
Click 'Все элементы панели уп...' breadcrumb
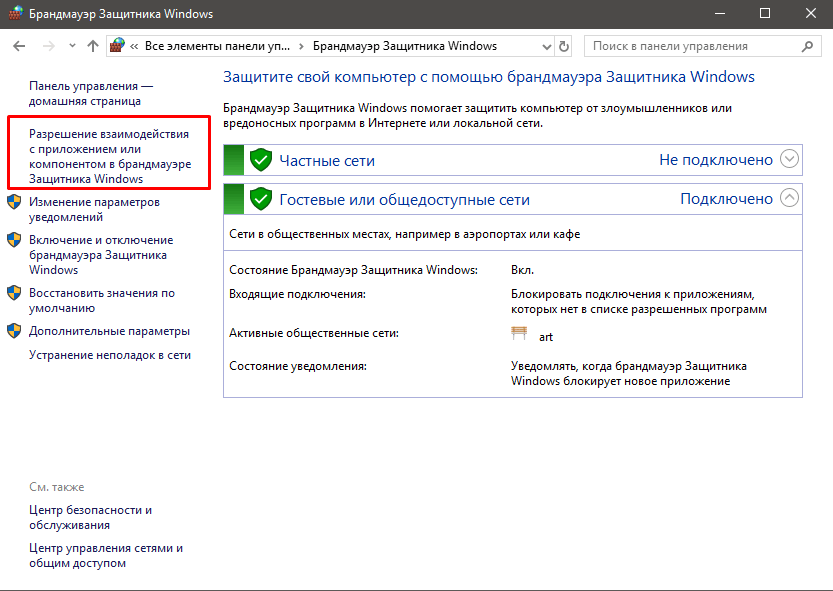217,46
